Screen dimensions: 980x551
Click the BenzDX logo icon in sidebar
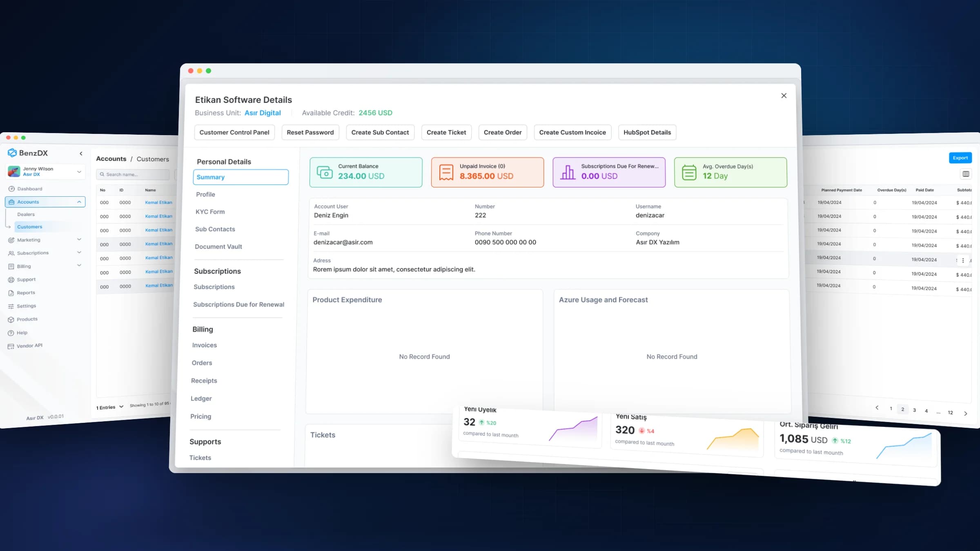click(12, 153)
